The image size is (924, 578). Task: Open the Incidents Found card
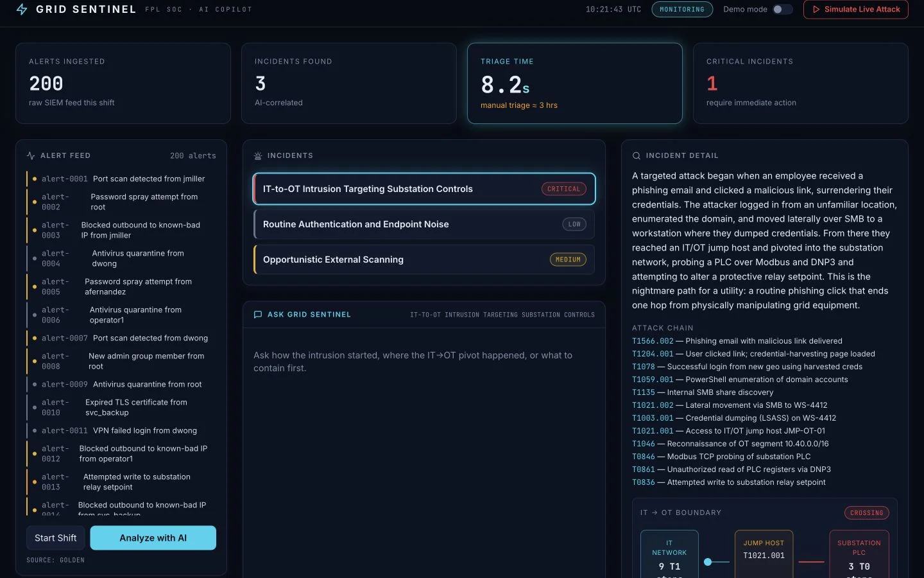pyautogui.click(x=349, y=83)
